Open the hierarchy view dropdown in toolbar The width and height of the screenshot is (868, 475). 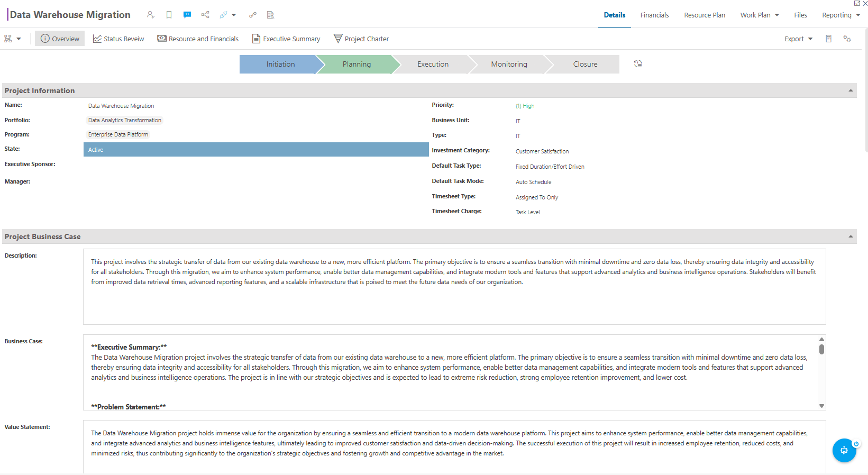coord(13,39)
